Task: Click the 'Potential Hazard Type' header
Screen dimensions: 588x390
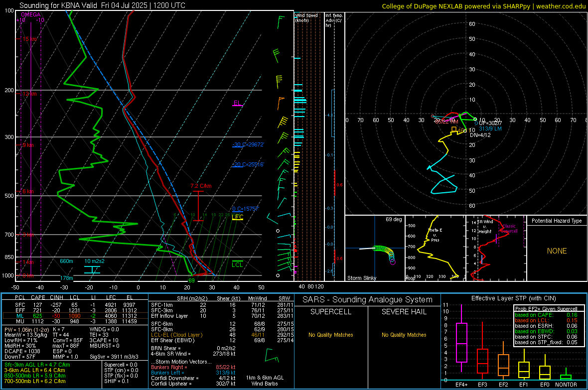Action: point(557,221)
